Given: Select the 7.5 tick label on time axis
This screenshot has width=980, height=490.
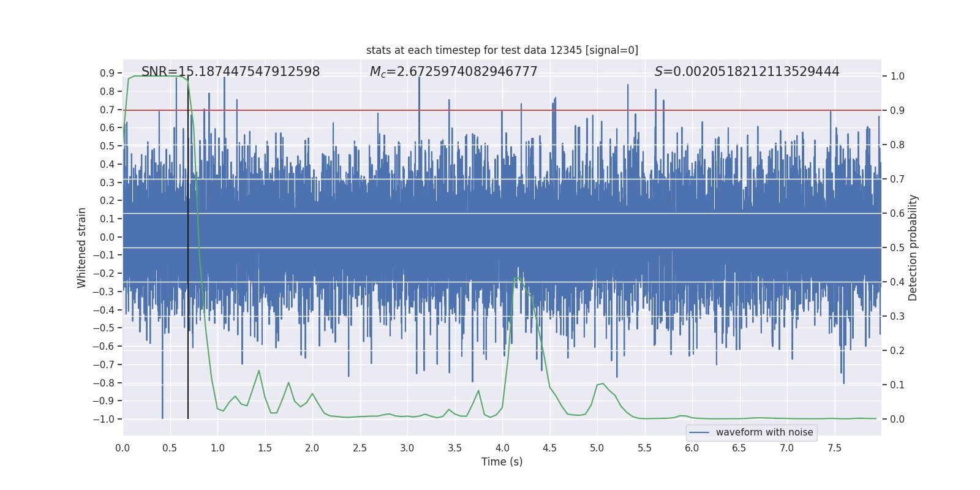Looking at the screenshot, I should (834, 448).
